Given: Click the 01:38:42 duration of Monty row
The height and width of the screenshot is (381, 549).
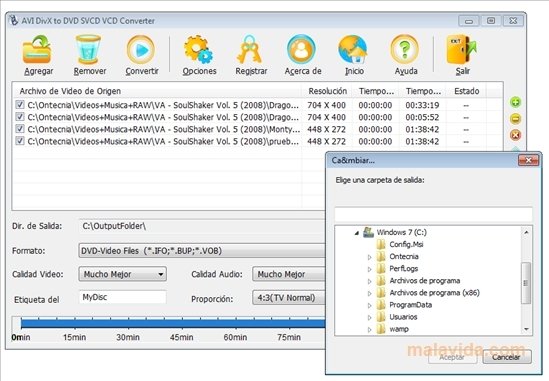Looking at the screenshot, I should [x=422, y=129].
